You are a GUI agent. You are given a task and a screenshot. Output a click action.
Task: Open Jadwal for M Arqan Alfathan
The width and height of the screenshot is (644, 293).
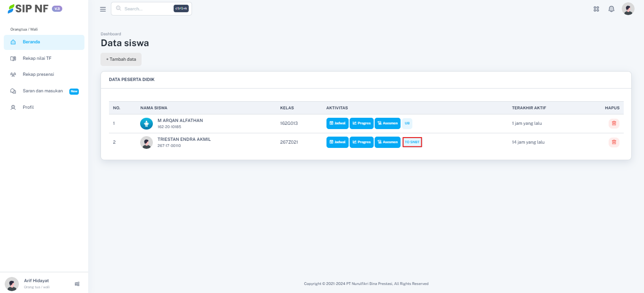point(337,123)
